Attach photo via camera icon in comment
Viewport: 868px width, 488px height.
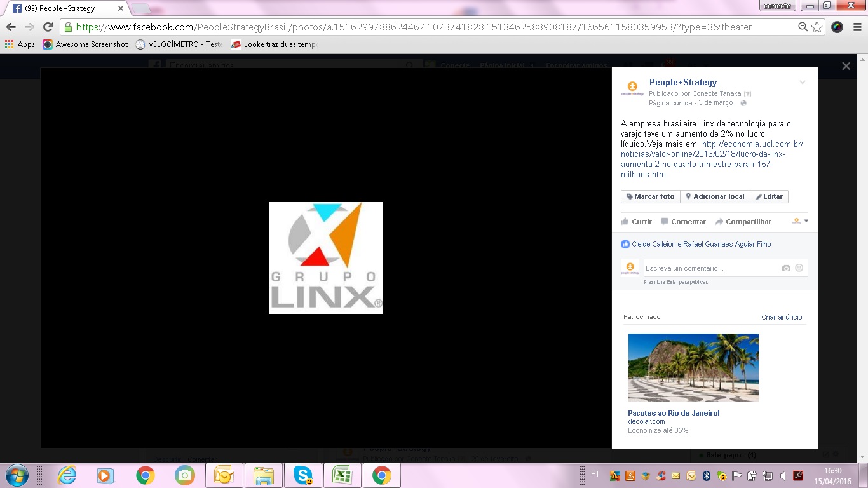click(786, 268)
